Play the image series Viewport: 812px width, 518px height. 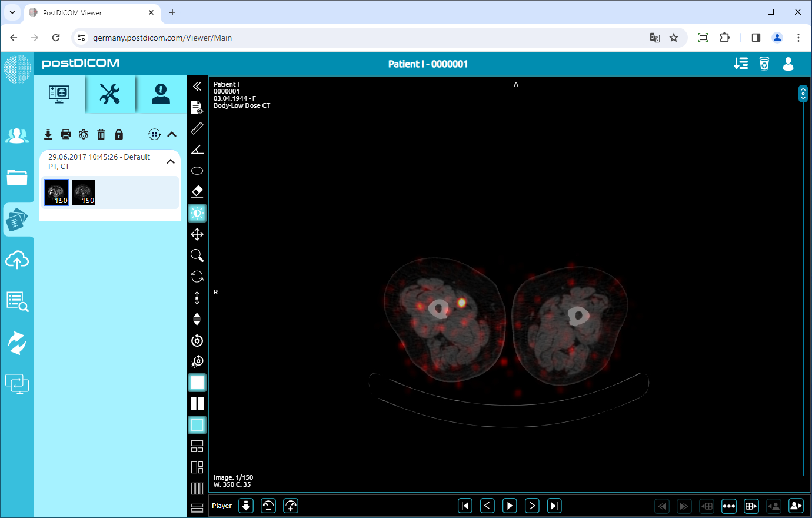pos(510,505)
